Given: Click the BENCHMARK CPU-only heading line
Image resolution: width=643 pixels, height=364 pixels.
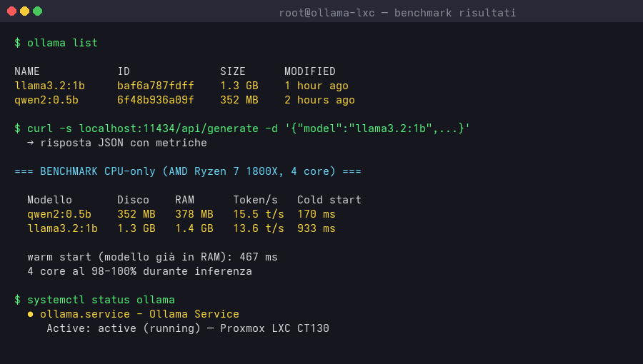Looking at the screenshot, I should (x=188, y=171).
